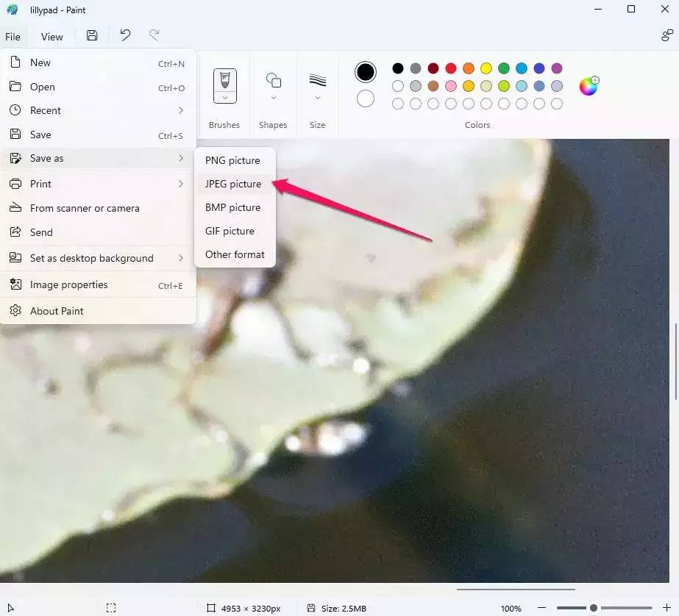
Task: Expand the Recent files submenu
Action: click(99, 110)
